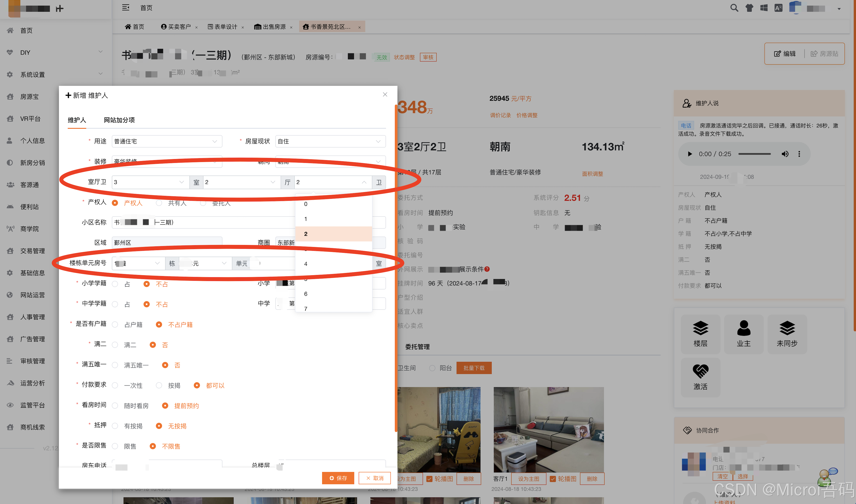Open the 单元 unit dropdown
Viewport: 856px width, 504px height.
[205, 263]
